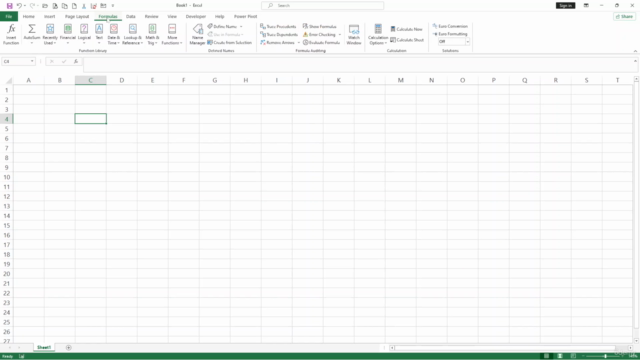Switch to the Review tab
Viewport: 640px width, 360px height.
(151, 16)
